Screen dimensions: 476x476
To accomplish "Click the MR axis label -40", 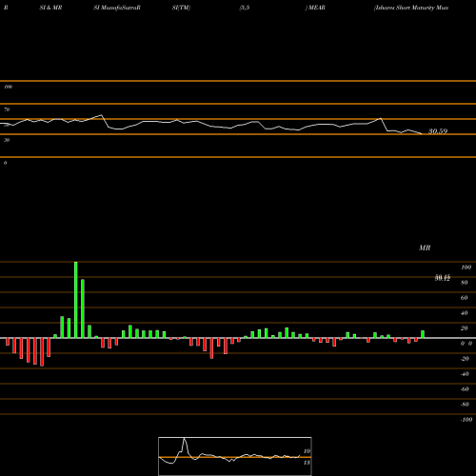I will point(465,374).
